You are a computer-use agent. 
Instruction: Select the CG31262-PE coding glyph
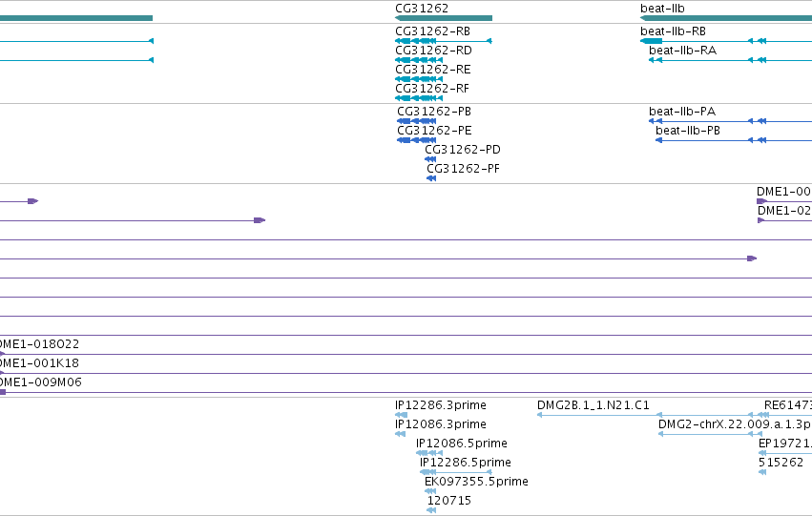(416, 140)
